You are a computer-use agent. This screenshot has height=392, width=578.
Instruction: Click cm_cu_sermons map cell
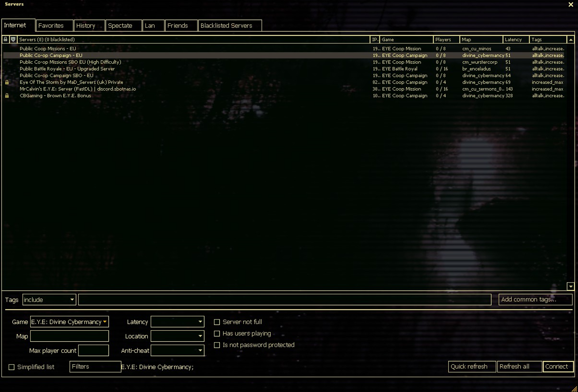[483, 89]
